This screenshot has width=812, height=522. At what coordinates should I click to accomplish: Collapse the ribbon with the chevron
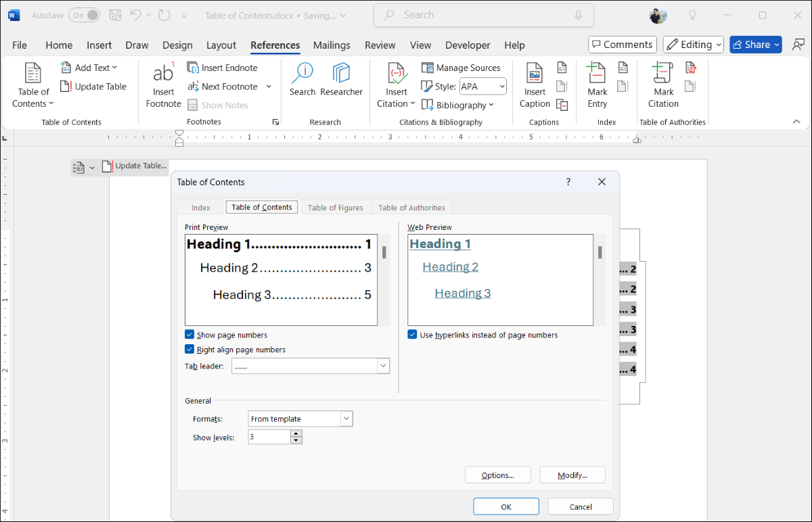[796, 122]
